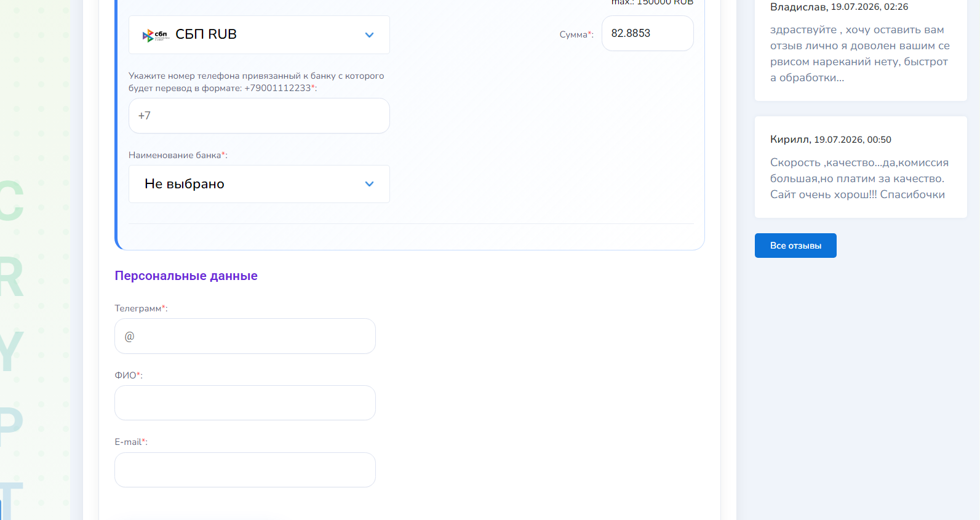Click the phone number format instruction label
The height and width of the screenshot is (520, 980).
coord(256,82)
